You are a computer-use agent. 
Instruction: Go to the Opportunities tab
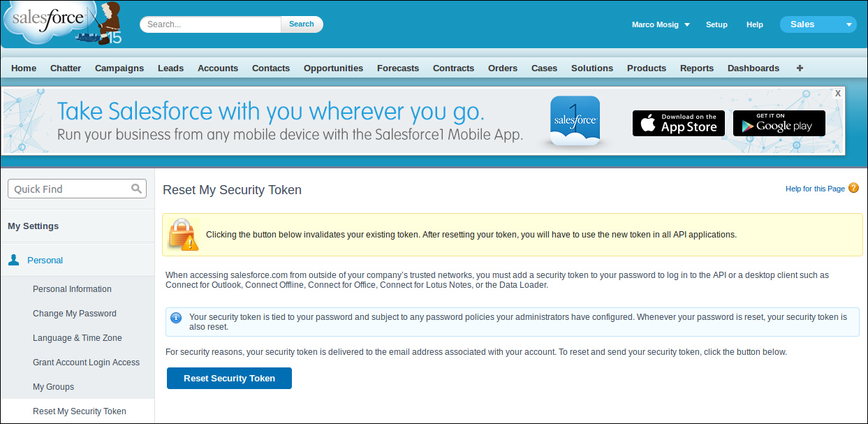click(333, 68)
